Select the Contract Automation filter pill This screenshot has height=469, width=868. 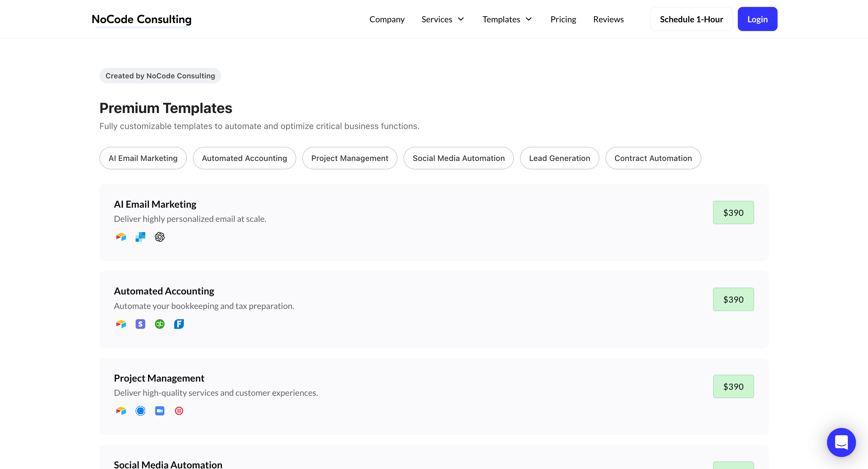(653, 158)
